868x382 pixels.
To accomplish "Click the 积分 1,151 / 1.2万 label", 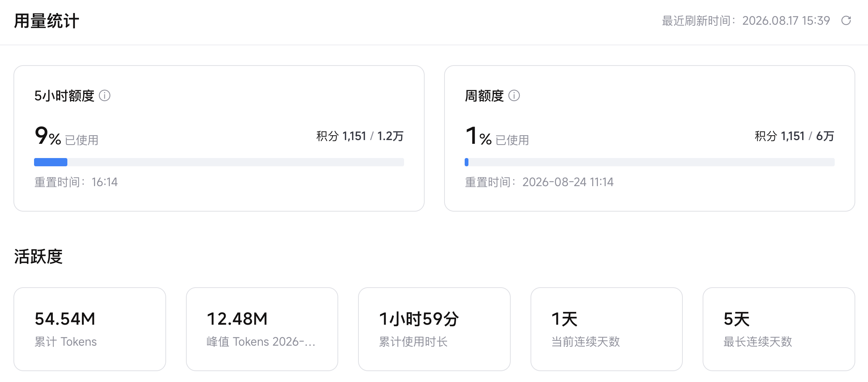I will [360, 136].
